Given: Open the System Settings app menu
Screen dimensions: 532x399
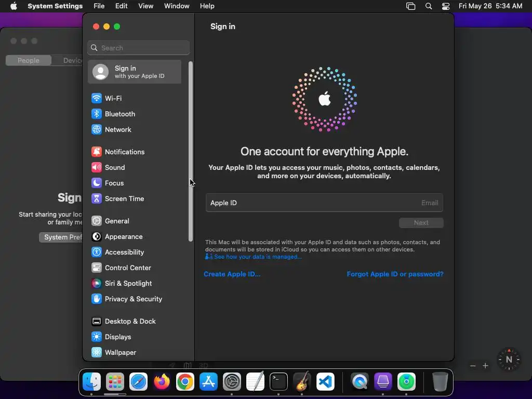Looking at the screenshot, I should [x=55, y=6].
